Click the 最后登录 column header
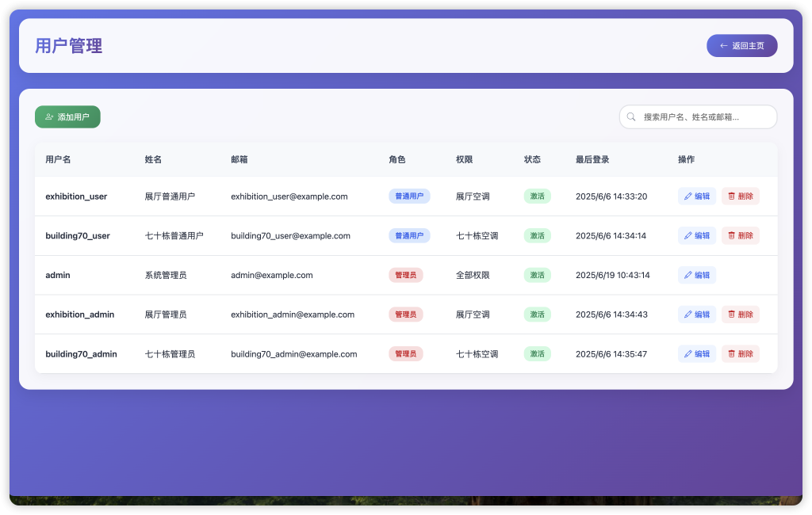The width and height of the screenshot is (812, 515). pyautogui.click(x=592, y=159)
